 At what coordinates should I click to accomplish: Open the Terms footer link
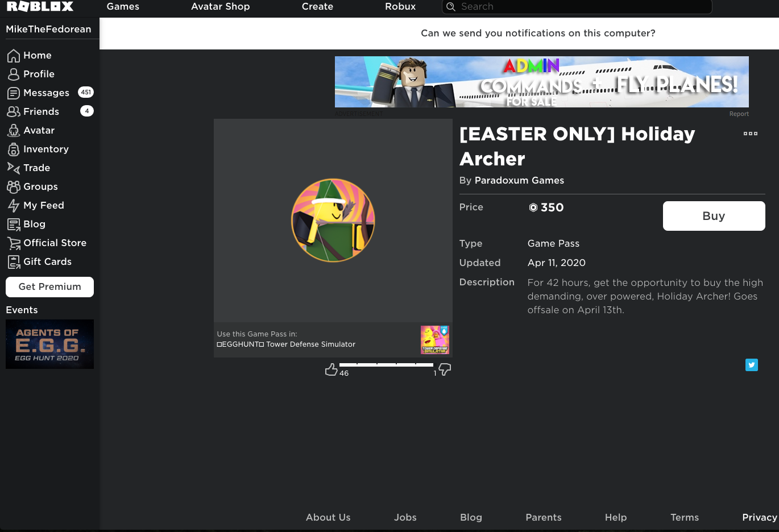(685, 517)
